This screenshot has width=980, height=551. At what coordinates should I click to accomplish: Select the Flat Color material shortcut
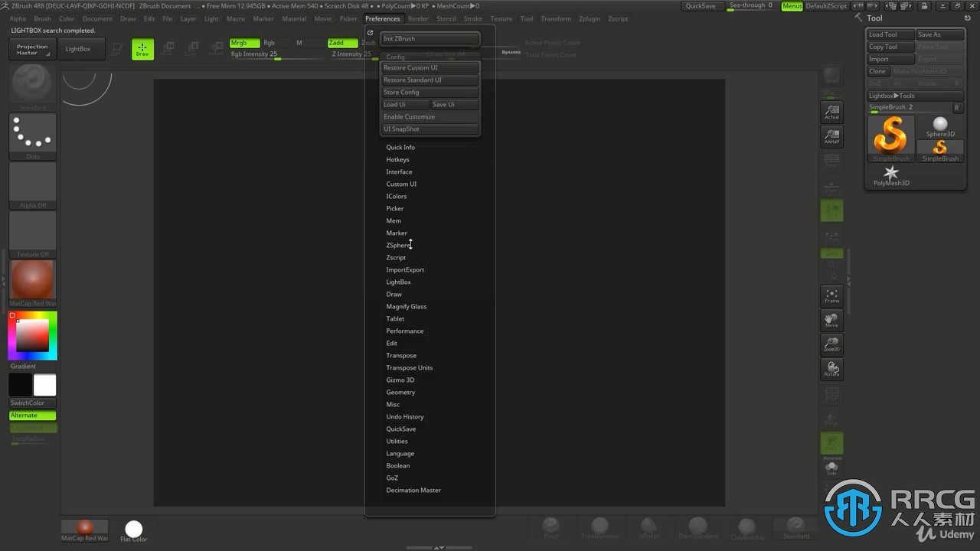[x=134, y=530]
